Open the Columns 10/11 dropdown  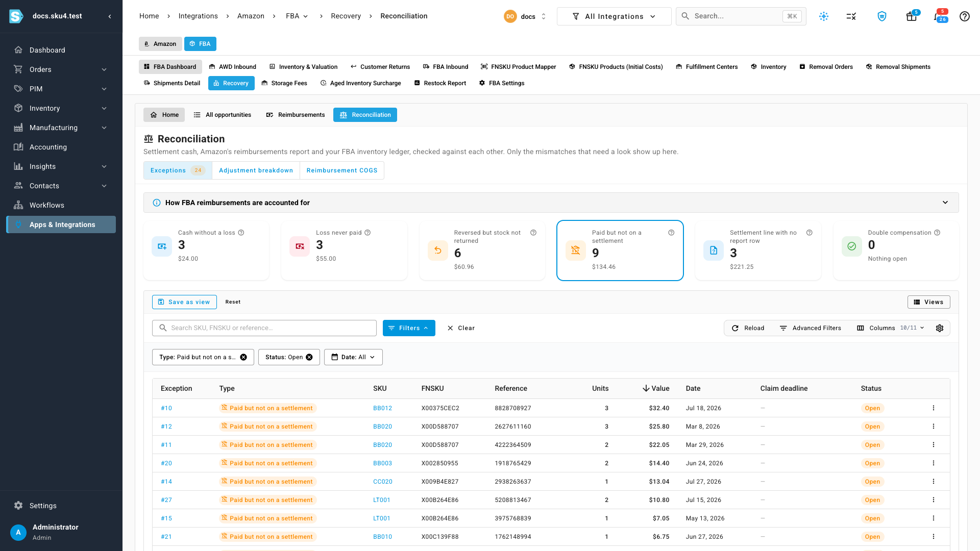click(x=890, y=328)
